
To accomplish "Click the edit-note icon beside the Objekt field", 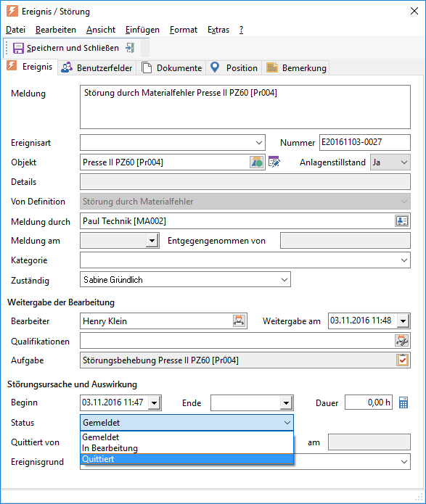I will click(x=274, y=162).
